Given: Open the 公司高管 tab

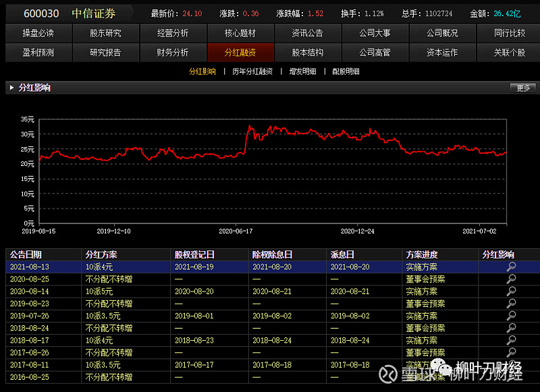Looking at the screenshot, I should [x=375, y=53].
